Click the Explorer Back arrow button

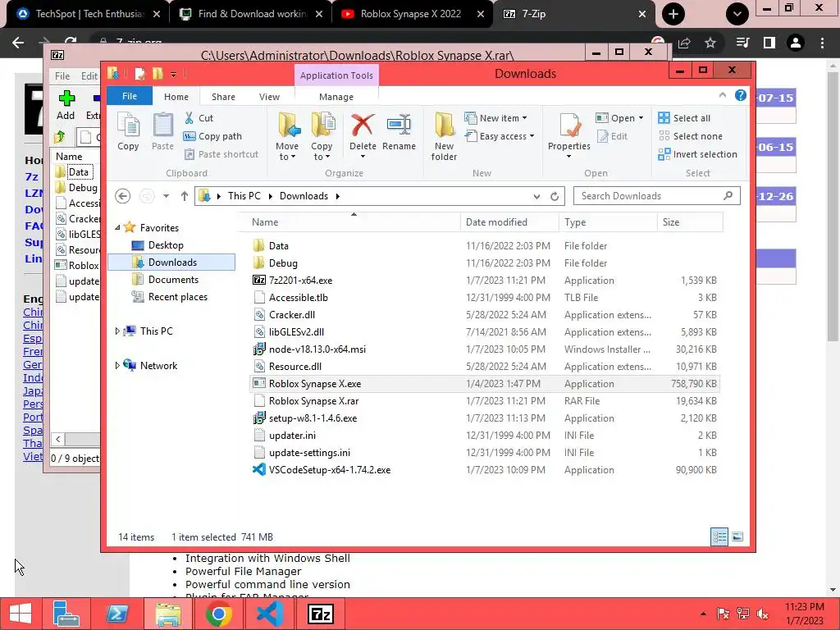[x=123, y=196]
